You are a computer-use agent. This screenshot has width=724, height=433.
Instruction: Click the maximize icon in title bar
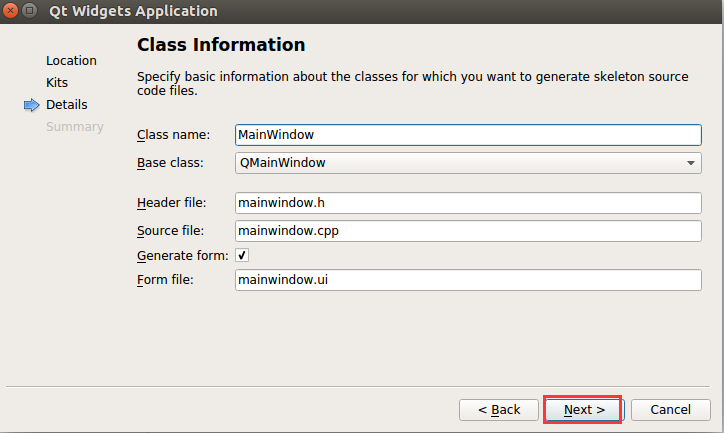click(x=30, y=10)
